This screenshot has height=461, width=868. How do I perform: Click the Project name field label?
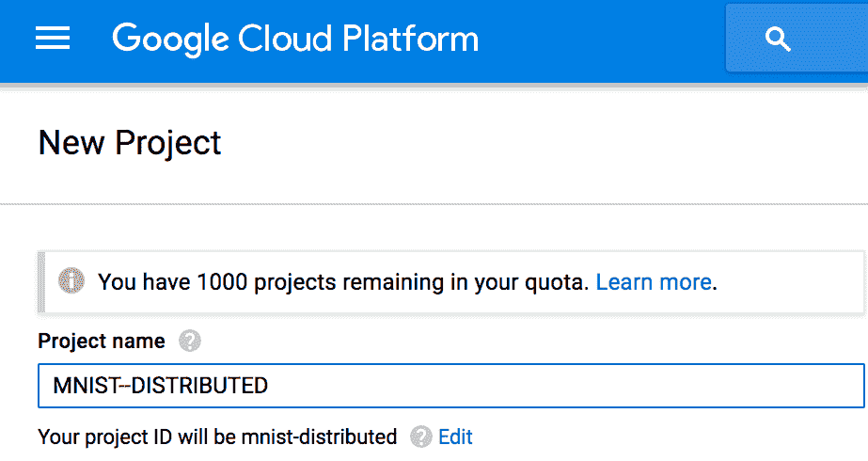point(102,341)
